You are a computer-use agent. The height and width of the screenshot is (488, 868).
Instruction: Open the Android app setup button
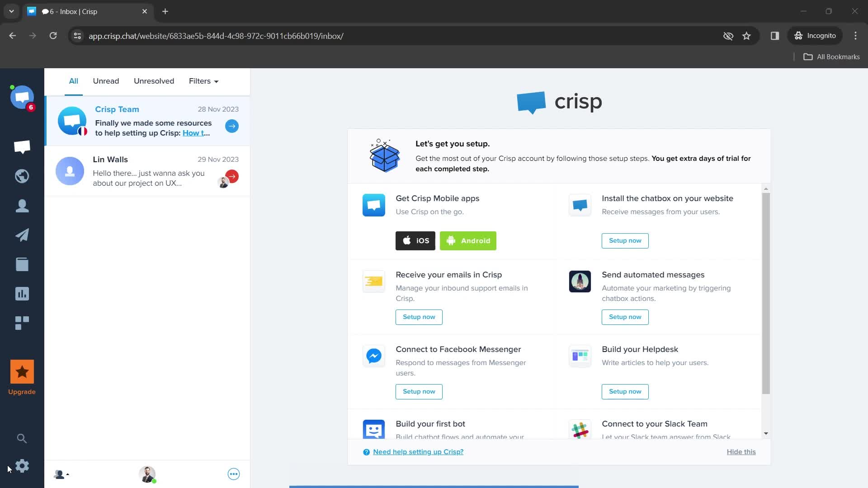pos(468,241)
